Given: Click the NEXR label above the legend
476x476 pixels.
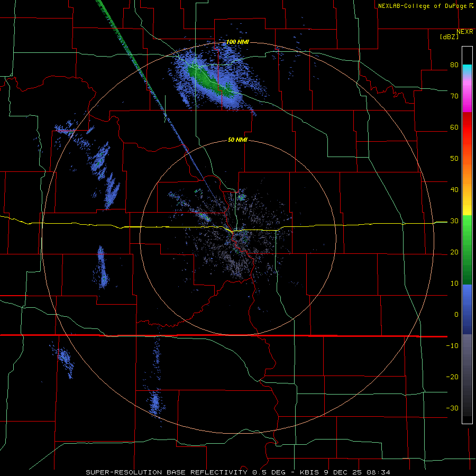Looking at the screenshot, I should coord(465,32).
